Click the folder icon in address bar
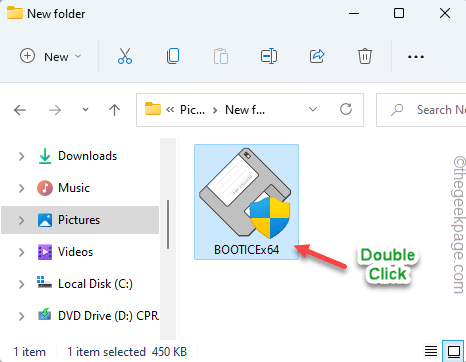The height and width of the screenshot is (362, 466). click(x=153, y=109)
